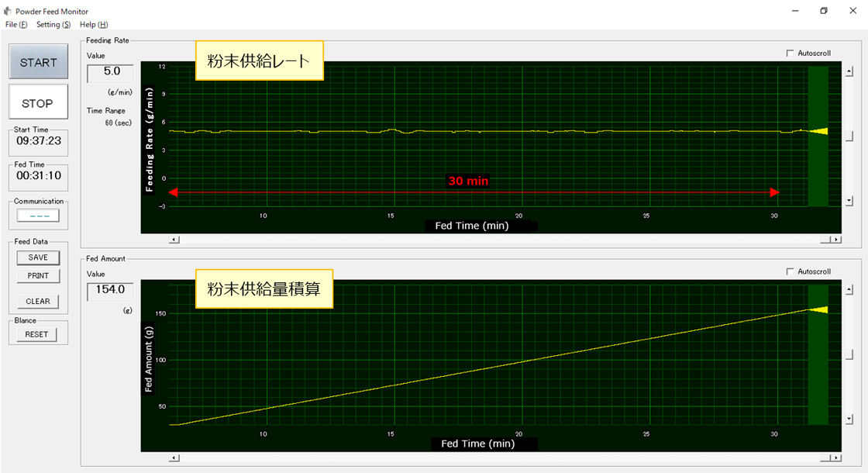Click down arrow of Fed Amount vertical scrollbar

(849, 419)
